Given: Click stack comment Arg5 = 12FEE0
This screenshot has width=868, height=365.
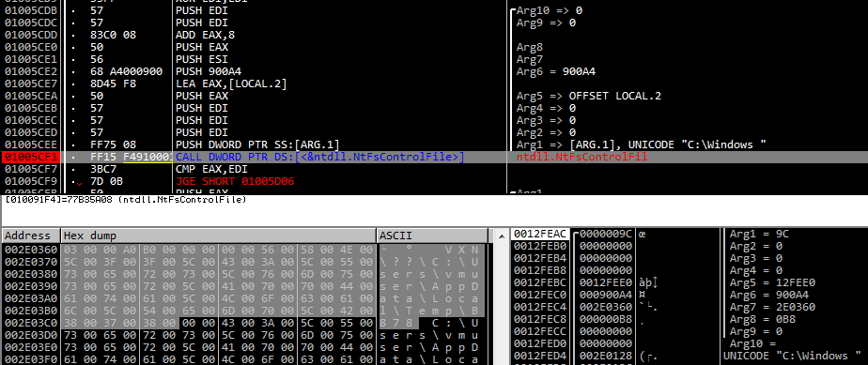Looking at the screenshot, I should coord(773,282).
